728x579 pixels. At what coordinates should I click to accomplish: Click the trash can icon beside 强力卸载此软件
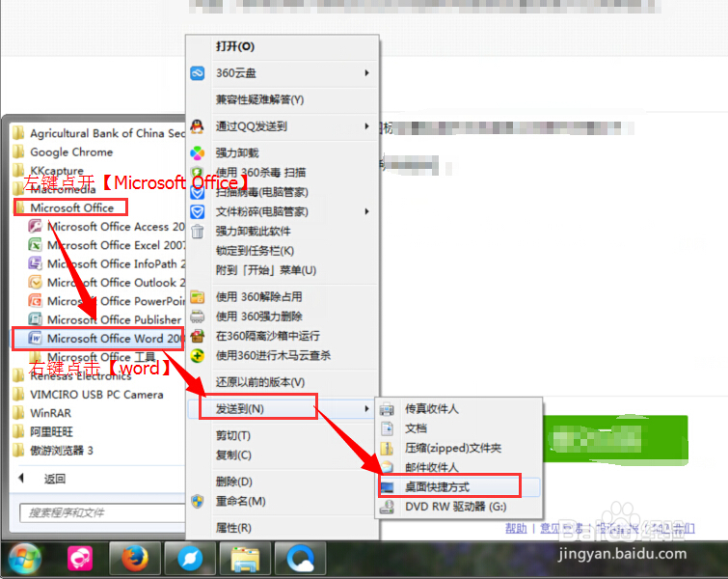[198, 231]
